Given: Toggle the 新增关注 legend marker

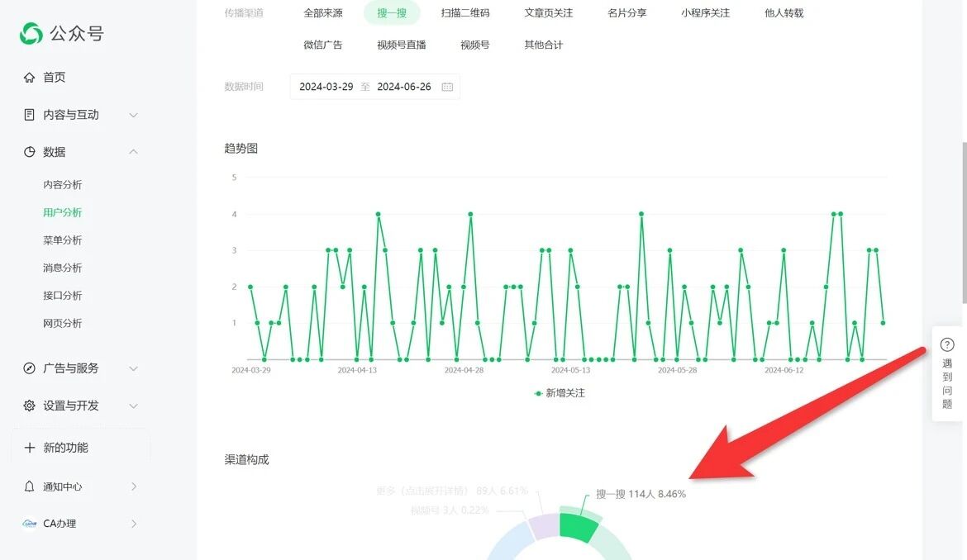Looking at the screenshot, I should (x=538, y=393).
